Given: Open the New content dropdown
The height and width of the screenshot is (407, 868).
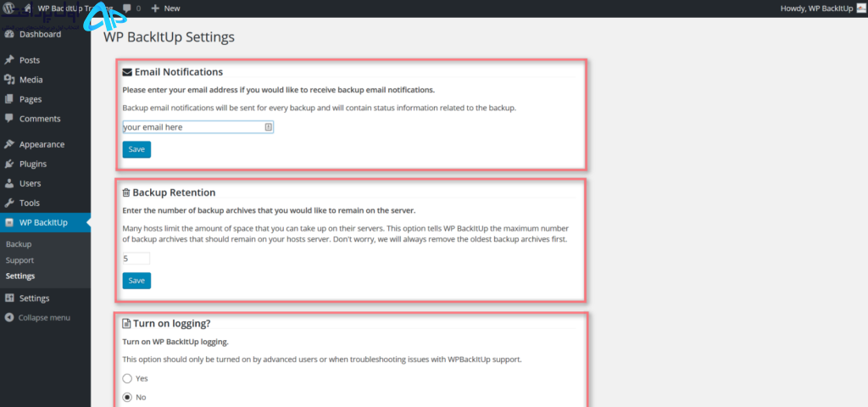Looking at the screenshot, I should [165, 8].
